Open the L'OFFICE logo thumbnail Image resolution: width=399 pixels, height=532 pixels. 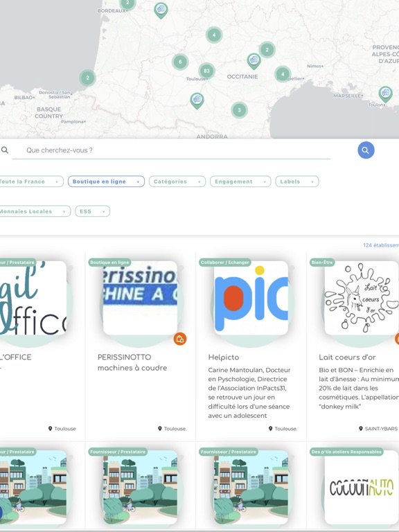click(33, 298)
